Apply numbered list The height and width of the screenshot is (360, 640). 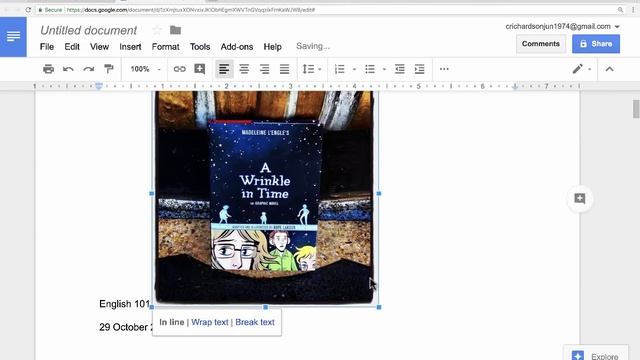click(340, 69)
